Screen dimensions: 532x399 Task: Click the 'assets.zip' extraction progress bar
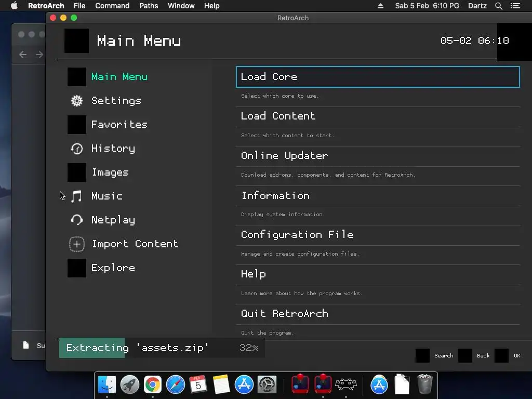[162, 348]
